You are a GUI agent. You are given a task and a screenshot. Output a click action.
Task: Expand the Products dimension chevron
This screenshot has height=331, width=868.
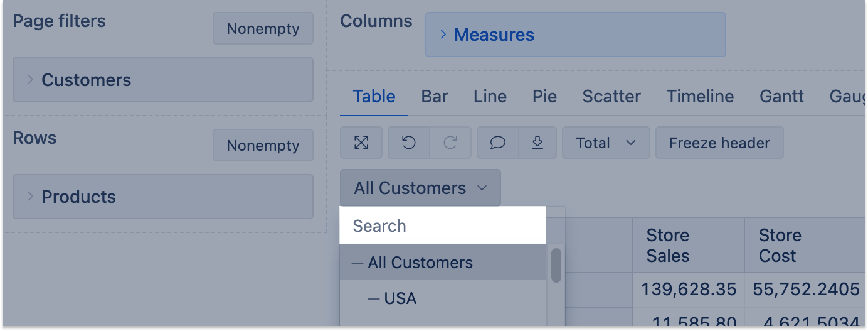click(30, 197)
